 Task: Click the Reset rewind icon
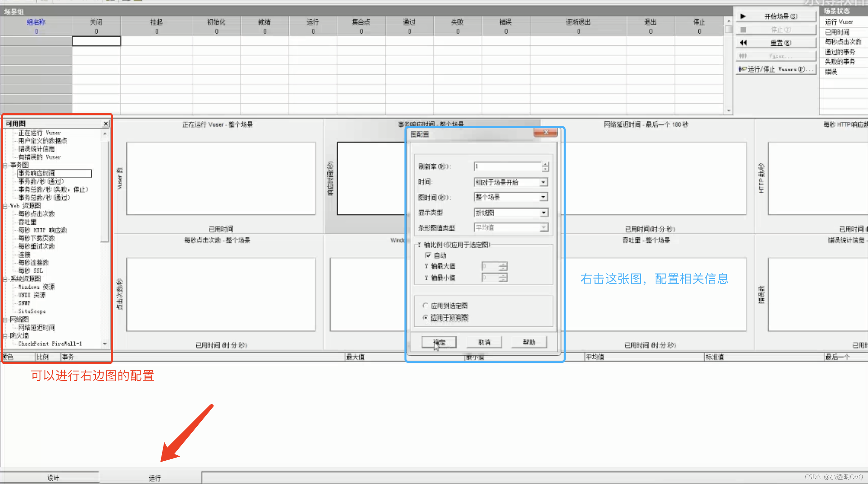[x=743, y=43]
